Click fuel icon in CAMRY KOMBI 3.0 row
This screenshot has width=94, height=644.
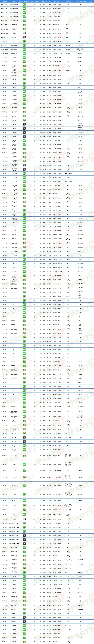click(24, 161)
